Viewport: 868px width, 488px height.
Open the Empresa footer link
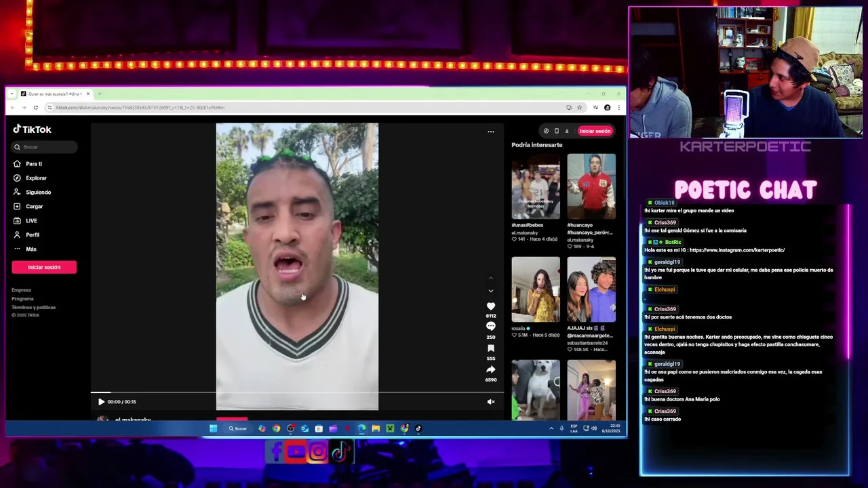(21, 290)
